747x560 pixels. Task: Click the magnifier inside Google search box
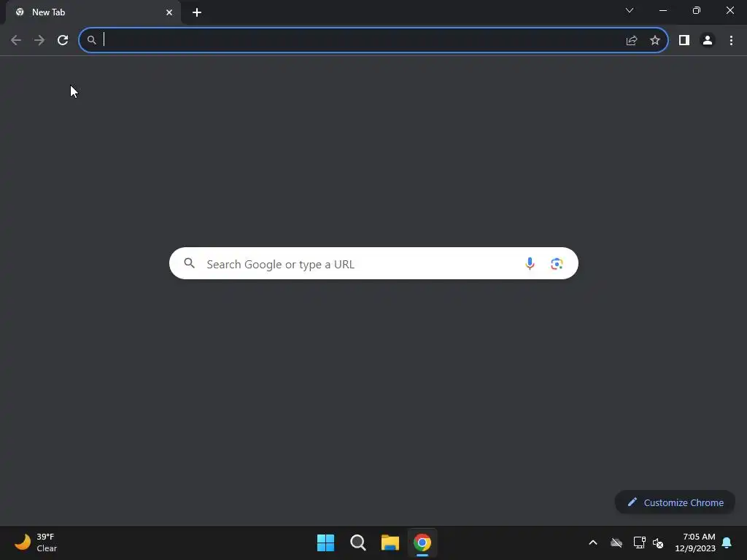point(189,262)
